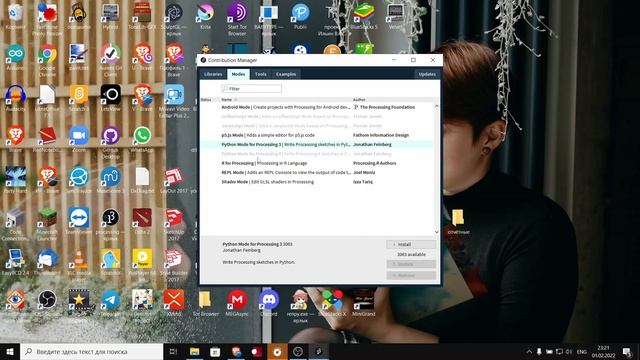640x360 pixels.
Task: Open the notification center on the taskbar
Action: tap(627, 351)
